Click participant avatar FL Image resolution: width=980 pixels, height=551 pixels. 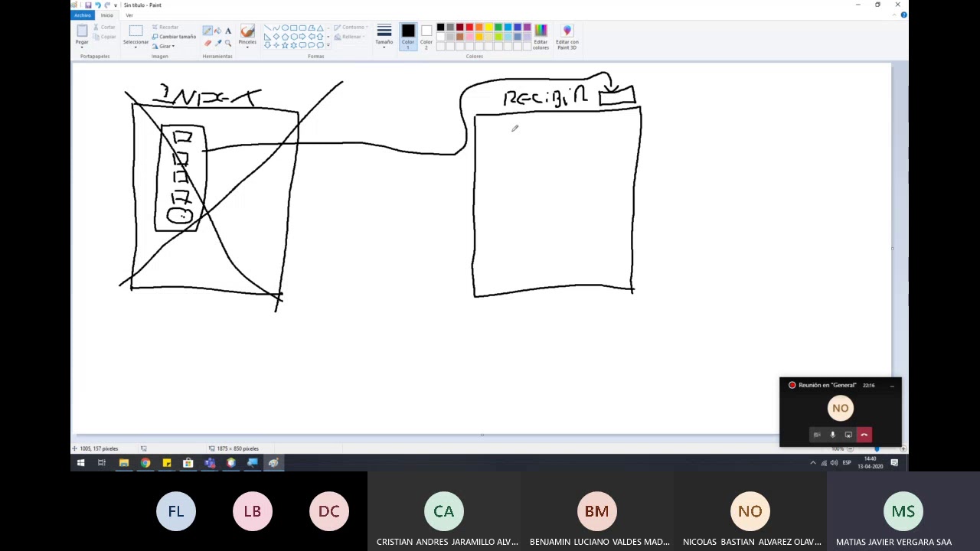(176, 511)
